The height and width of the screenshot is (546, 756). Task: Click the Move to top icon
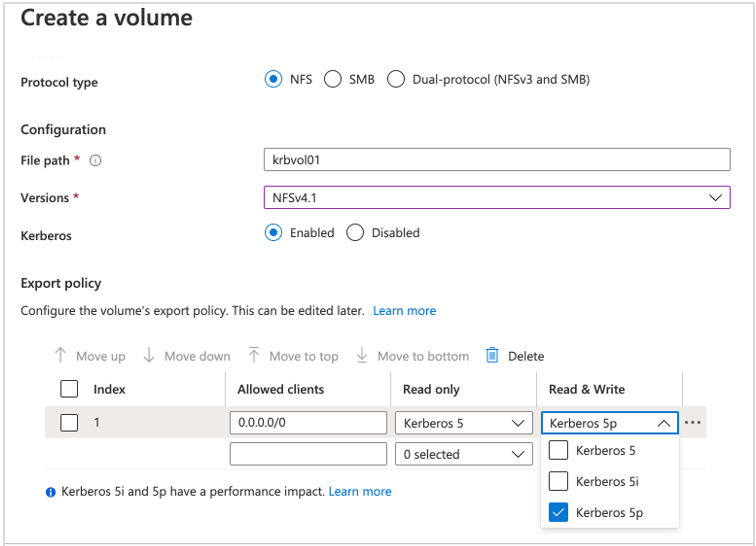tap(254, 355)
